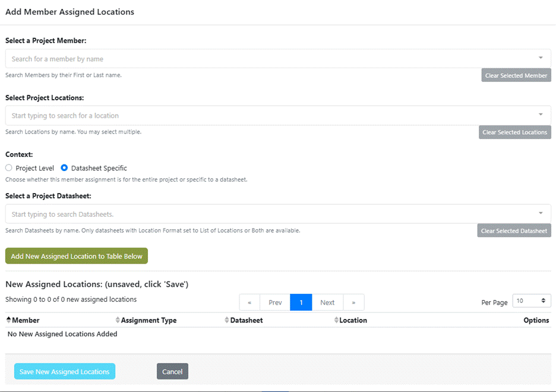Change the Per Page count selector

tap(531, 301)
